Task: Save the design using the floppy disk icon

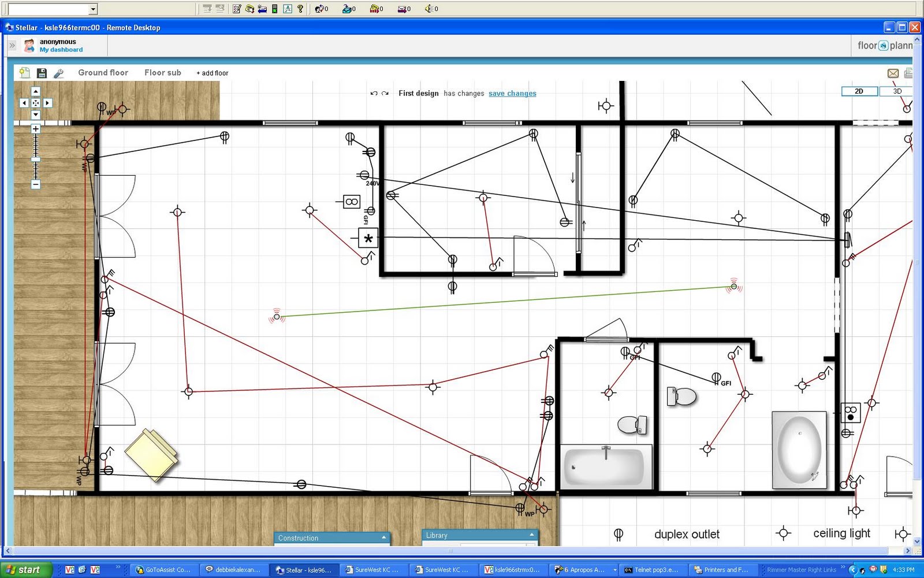Action: tap(42, 72)
